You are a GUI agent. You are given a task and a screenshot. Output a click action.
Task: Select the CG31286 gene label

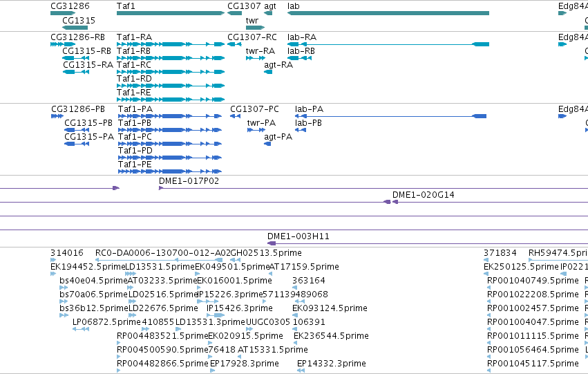[x=70, y=6]
